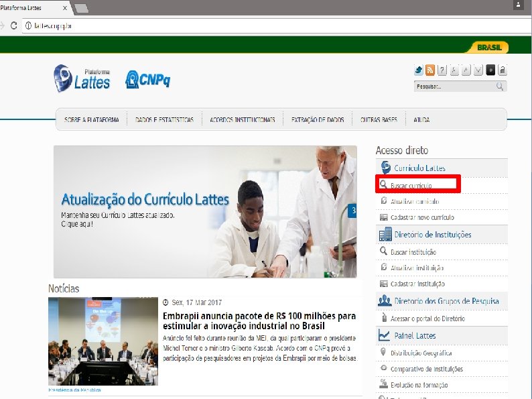Open Diretório dos Grupos de Pesquisa heading
The width and height of the screenshot is (532, 399).
click(x=446, y=301)
